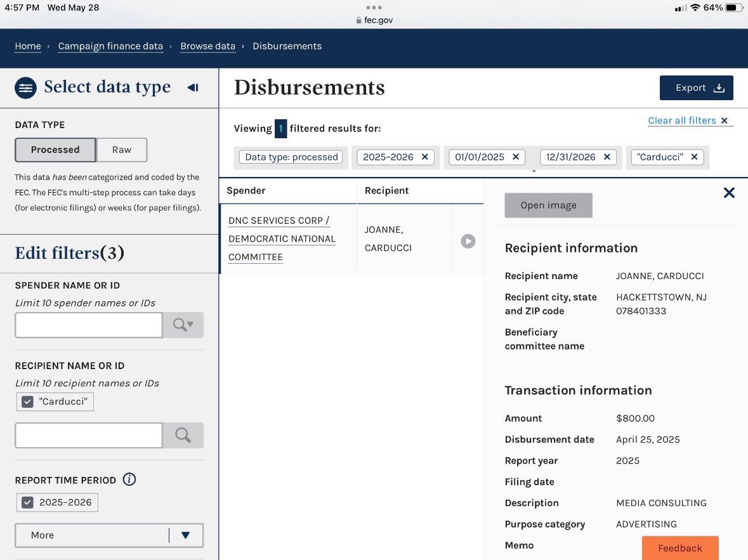Viewport: 748px width, 560px height.
Task: Toggle details arrow for the Joanne Carducci row
Action: pos(468,242)
